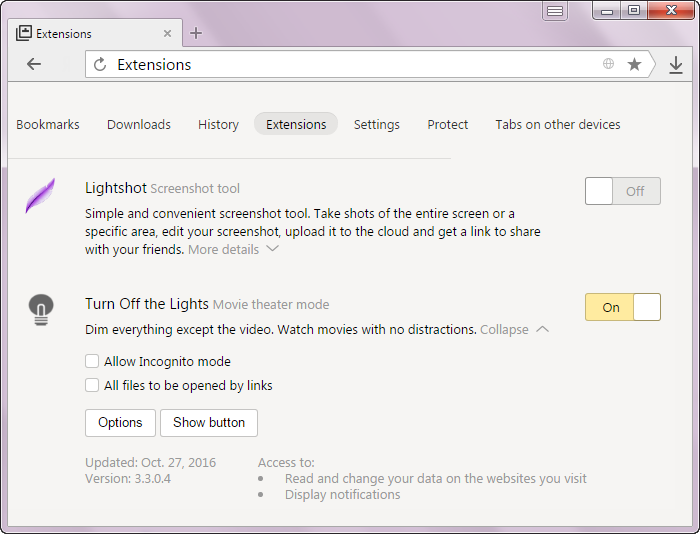This screenshot has height=534, width=700.
Task: Select the Extensions browser tab
Action: pyautogui.click(x=95, y=33)
